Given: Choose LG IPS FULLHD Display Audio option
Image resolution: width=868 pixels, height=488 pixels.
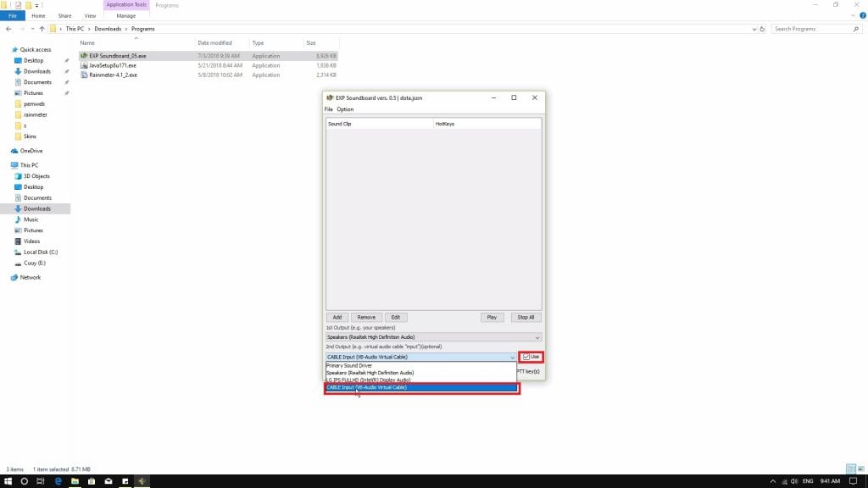Looking at the screenshot, I should point(420,380).
